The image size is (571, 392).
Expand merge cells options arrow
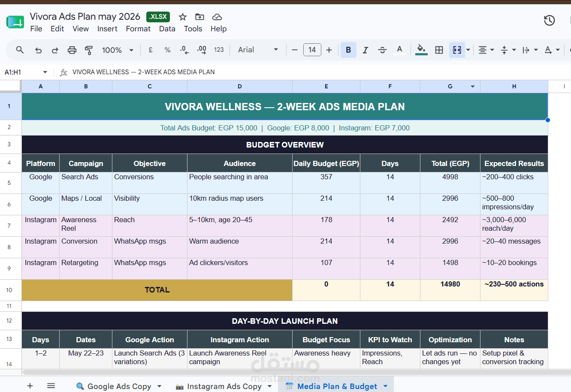click(x=468, y=50)
